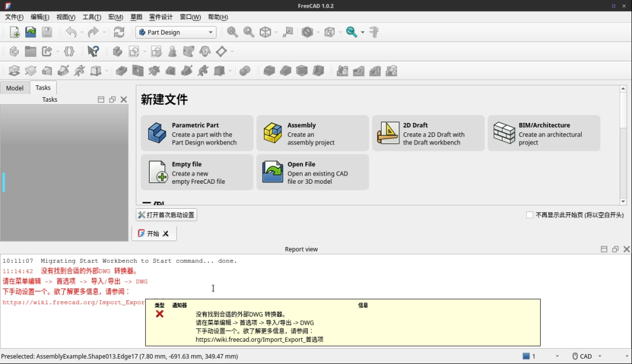Expand the draw style dropdown arrow

coord(317,32)
